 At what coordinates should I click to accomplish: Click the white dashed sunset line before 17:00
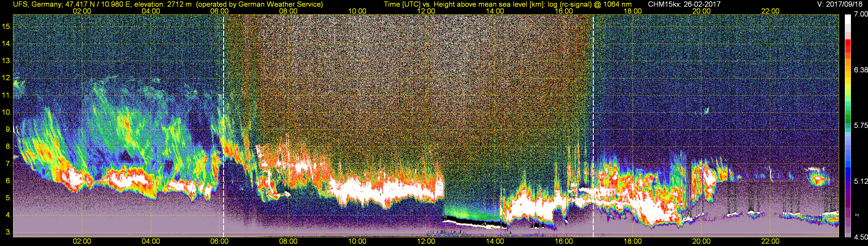(593, 125)
